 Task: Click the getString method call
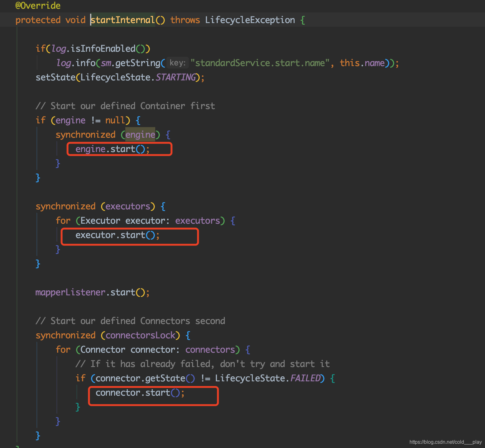[137, 63]
